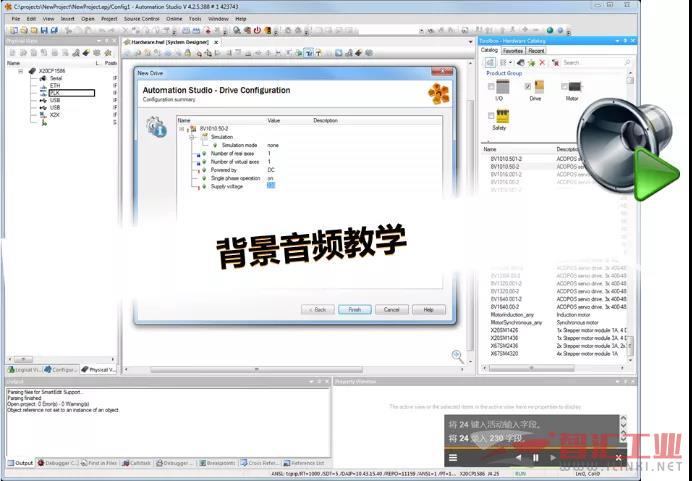The image size is (692, 481).
Task: Toggle the I/O product group checkbox
Action: (491, 87)
